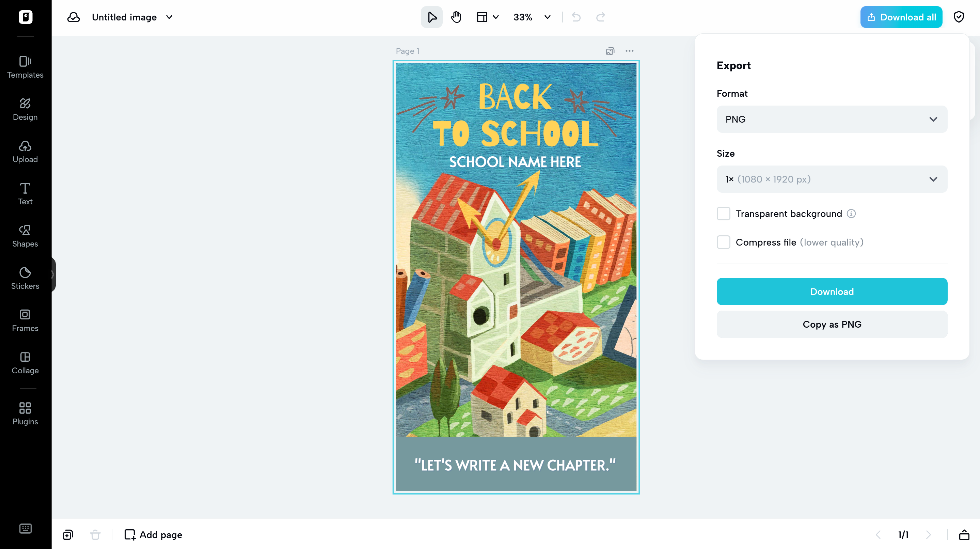Click Copy as PNG button
The image size is (980, 549).
832,324
